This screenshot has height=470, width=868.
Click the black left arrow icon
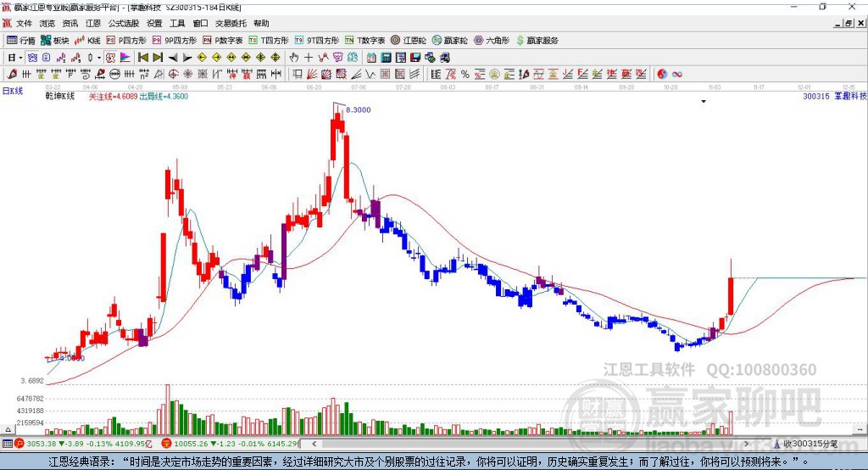(173, 58)
